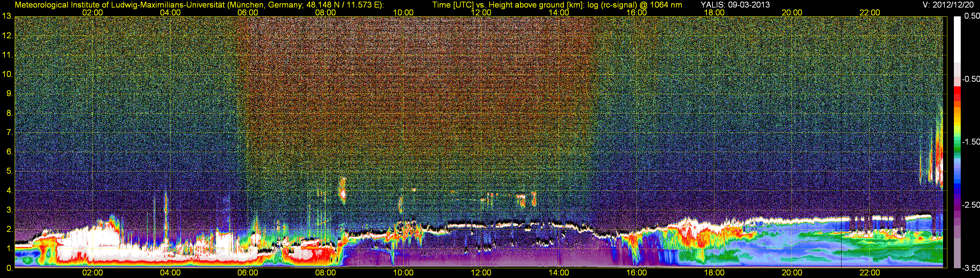The height and width of the screenshot is (278, 980).
Task: Click the 08:00 label on the bottom time axis
Action: coord(326,273)
